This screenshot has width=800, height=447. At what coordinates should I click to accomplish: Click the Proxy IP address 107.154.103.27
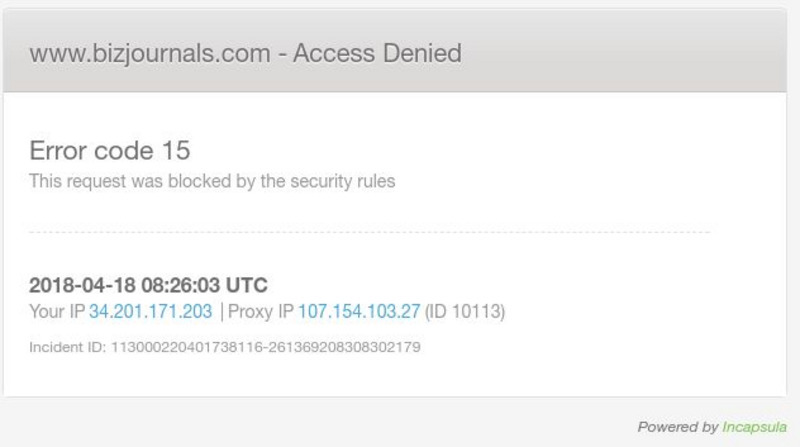[x=359, y=312]
